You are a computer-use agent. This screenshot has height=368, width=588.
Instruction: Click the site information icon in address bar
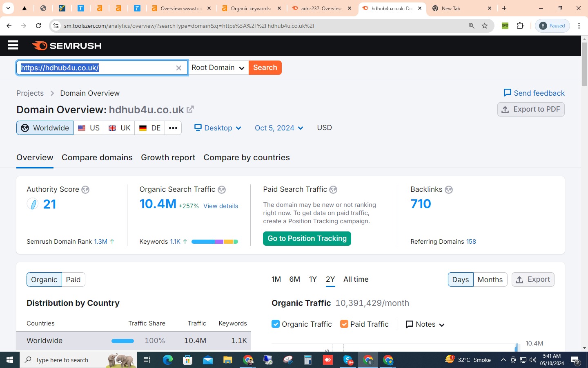(56, 26)
